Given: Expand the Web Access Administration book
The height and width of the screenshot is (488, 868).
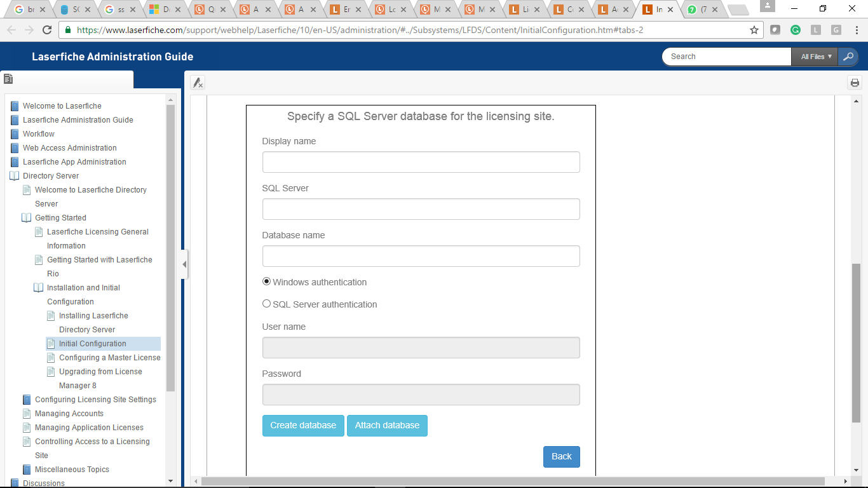Looking at the screenshot, I should coord(15,148).
